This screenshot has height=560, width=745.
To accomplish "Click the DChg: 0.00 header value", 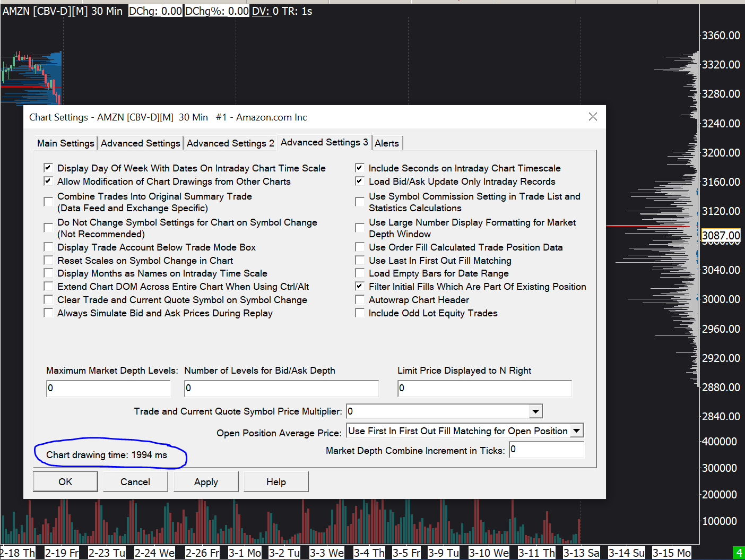I will 155,11.
